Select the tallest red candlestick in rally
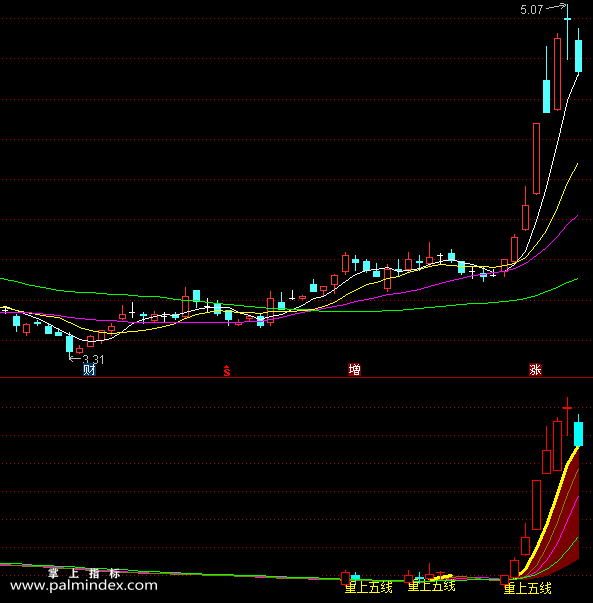This screenshot has width=593, height=603. tap(536, 158)
